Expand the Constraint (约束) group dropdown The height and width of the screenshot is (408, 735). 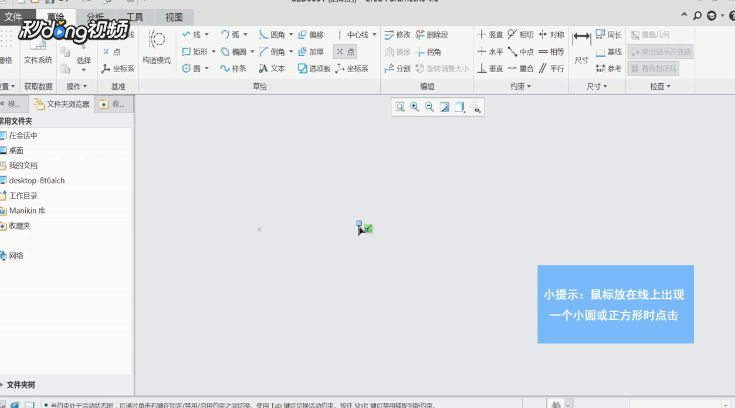click(520, 86)
